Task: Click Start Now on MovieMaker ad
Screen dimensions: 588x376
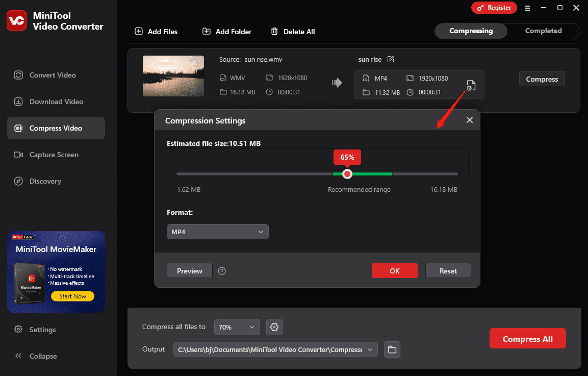Action: coord(72,296)
